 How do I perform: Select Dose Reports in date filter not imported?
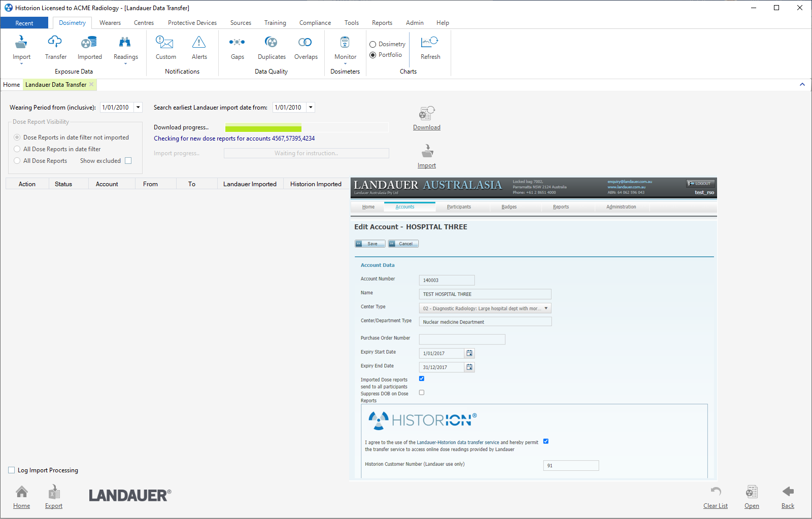coord(17,137)
